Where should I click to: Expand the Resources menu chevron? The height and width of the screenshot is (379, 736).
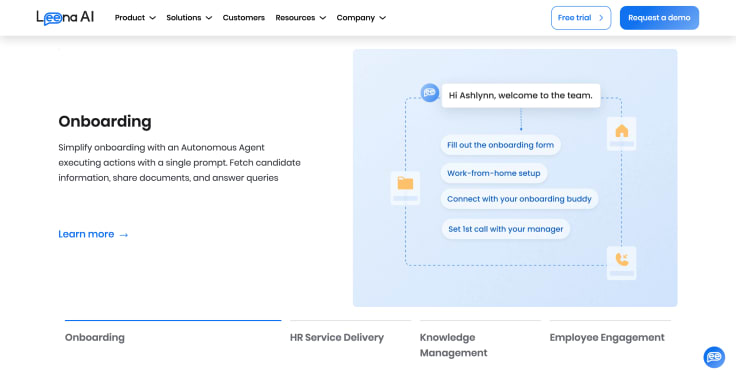tap(322, 18)
